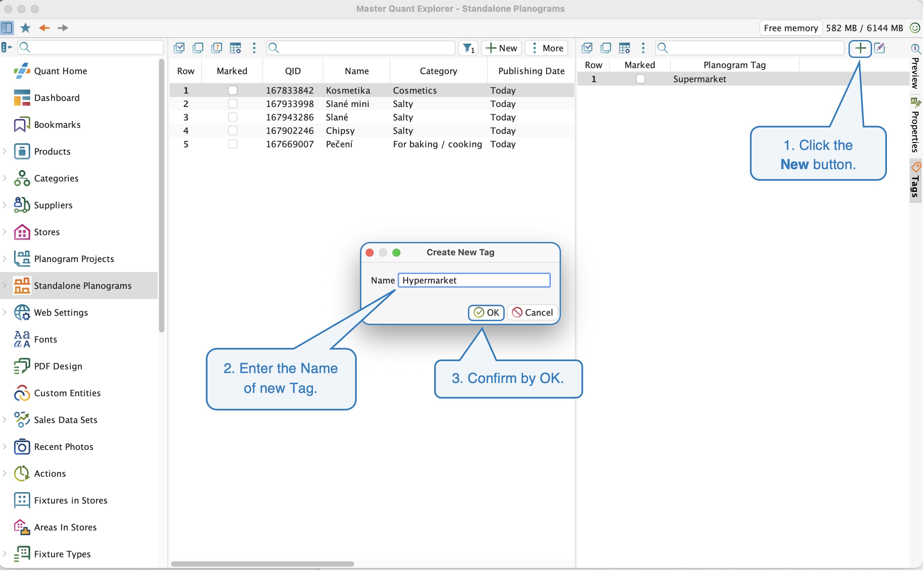Focus the sidebar search field

click(90, 47)
